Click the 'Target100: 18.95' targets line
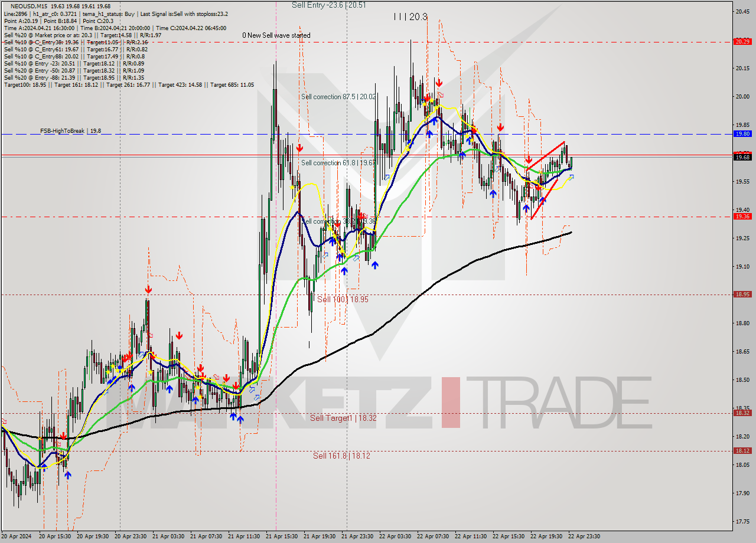Image resolution: width=756 pixels, height=543 pixels. (x=129, y=84)
